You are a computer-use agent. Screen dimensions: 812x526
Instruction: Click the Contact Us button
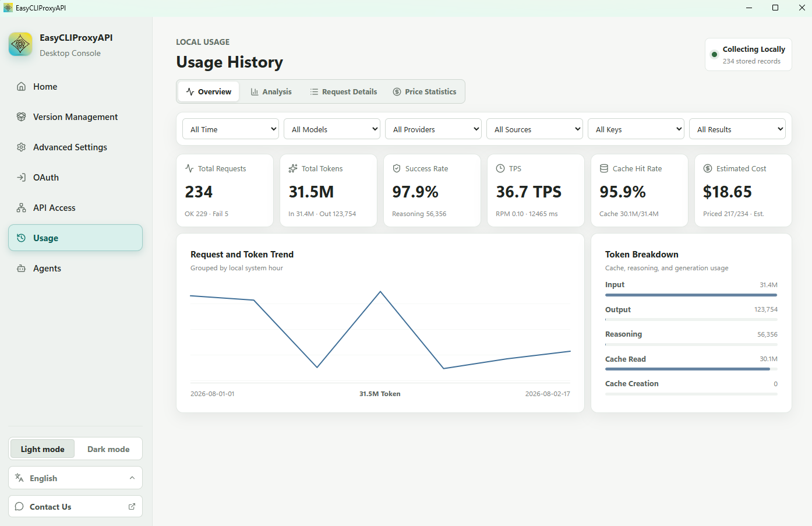click(75, 506)
